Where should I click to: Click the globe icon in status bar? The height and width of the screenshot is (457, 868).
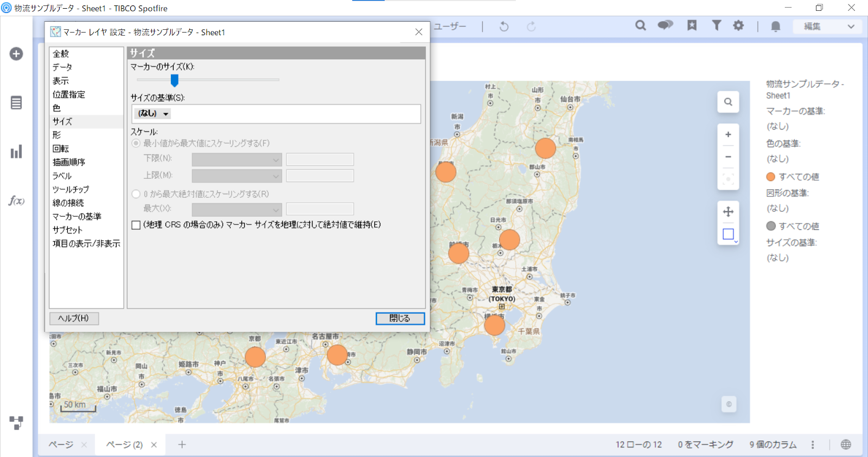click(846, 445)
